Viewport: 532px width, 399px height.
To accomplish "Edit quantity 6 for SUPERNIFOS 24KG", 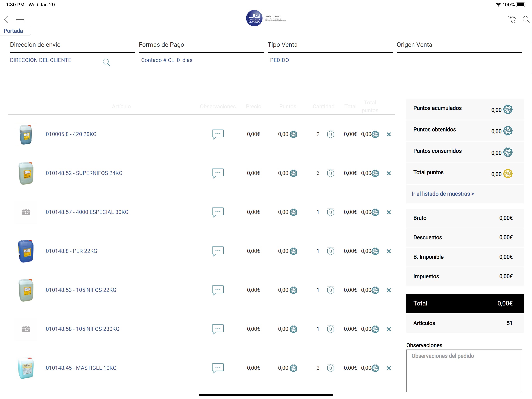I will click(318, 173).
